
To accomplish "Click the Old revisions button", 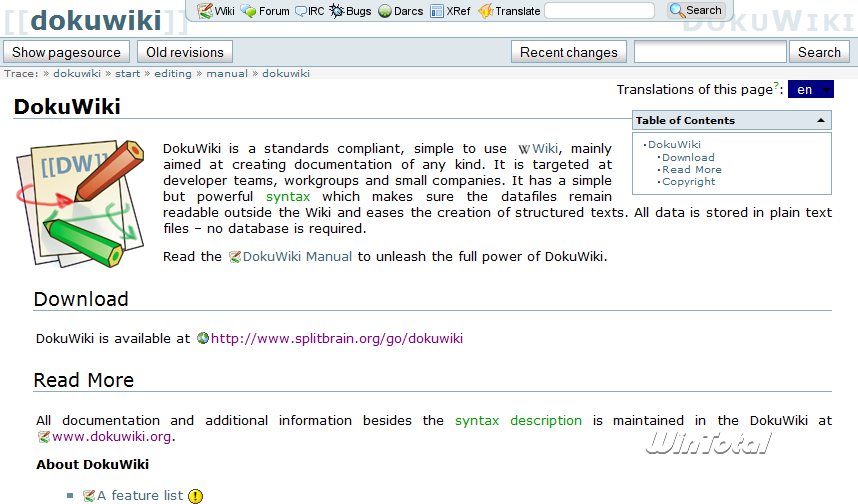I will tap(185, 52).
